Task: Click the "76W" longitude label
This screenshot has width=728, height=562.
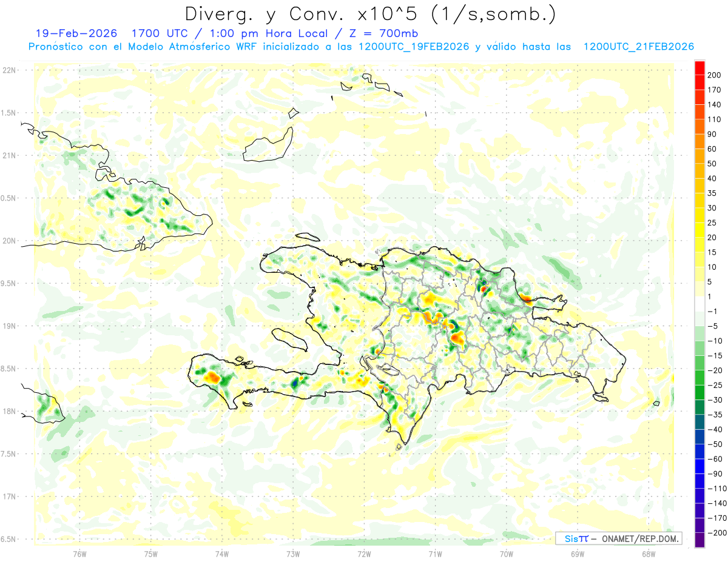Action: click(79, 554)
